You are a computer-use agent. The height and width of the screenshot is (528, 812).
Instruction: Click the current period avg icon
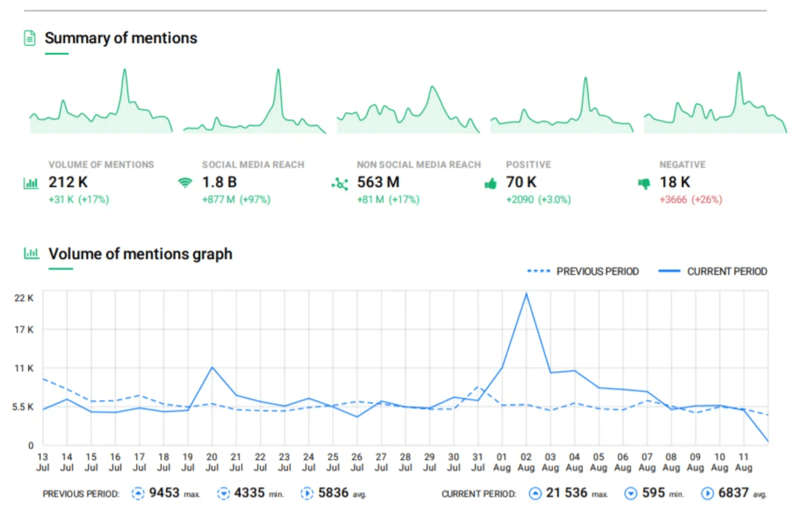(707, 493)
